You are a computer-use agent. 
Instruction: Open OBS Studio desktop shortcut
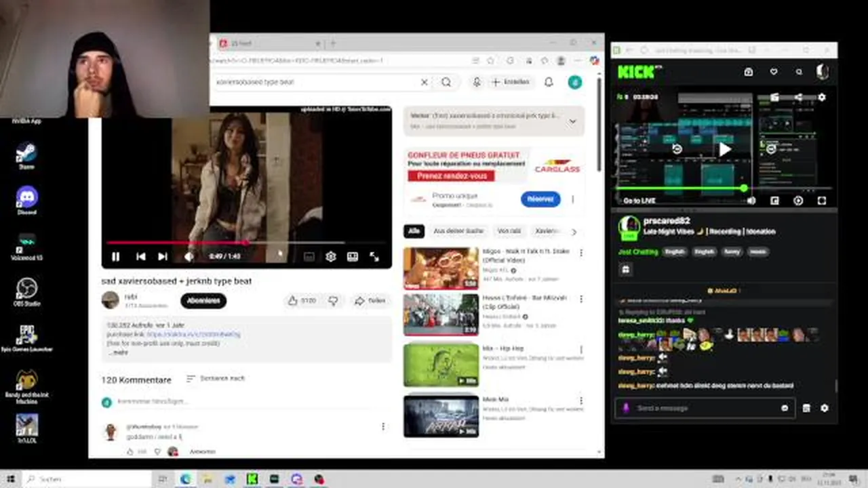pos(26,291)
